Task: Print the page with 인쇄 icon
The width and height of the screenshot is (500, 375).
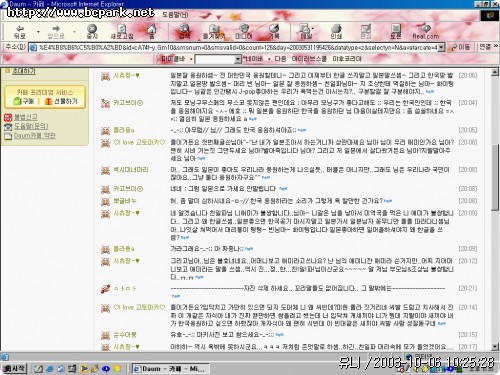Action: 336,32
